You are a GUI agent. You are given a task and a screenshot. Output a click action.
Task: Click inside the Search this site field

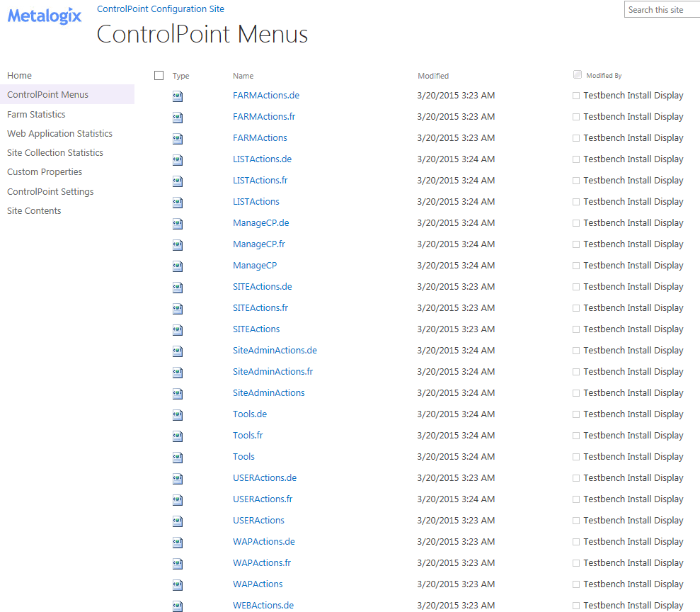[661, 9]
